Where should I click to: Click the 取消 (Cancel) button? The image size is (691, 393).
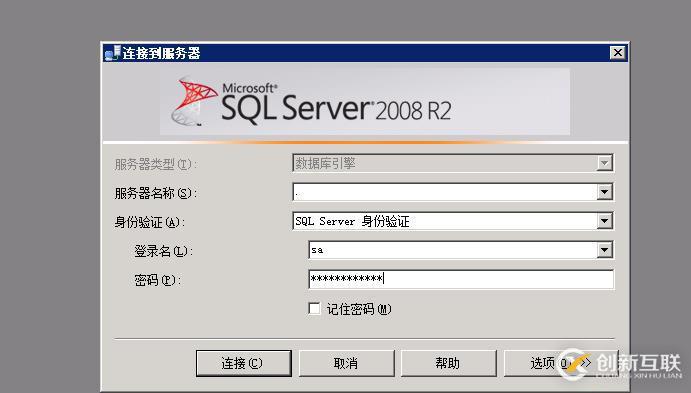click(x=346, y=363)
